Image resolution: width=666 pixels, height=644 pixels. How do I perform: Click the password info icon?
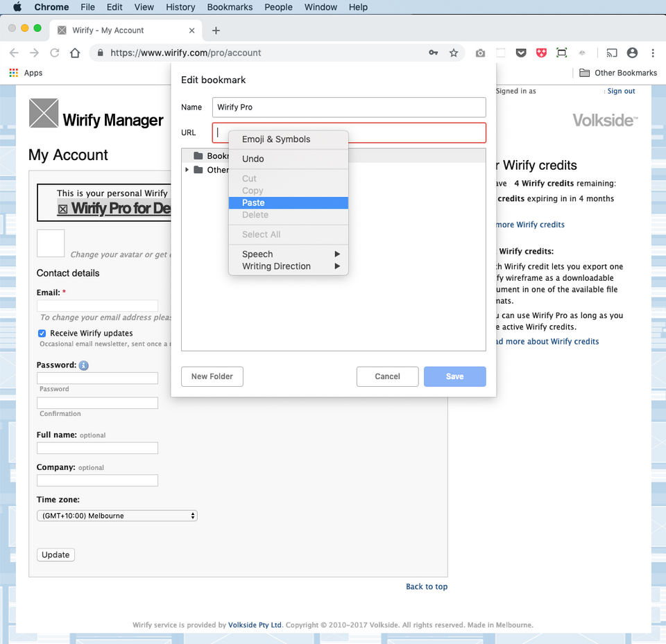tap(84, 365)
